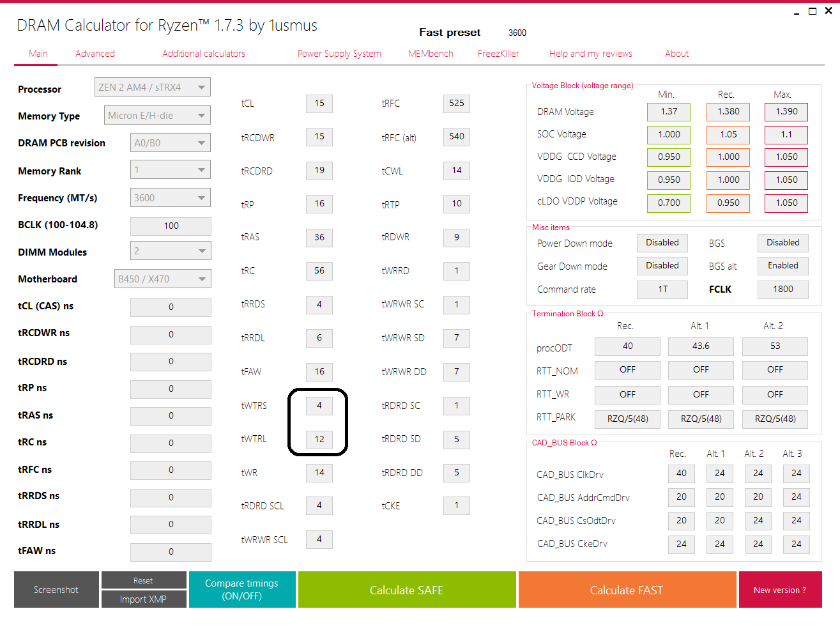Maximize the DRAM Calculator window

tap(813, 12)
